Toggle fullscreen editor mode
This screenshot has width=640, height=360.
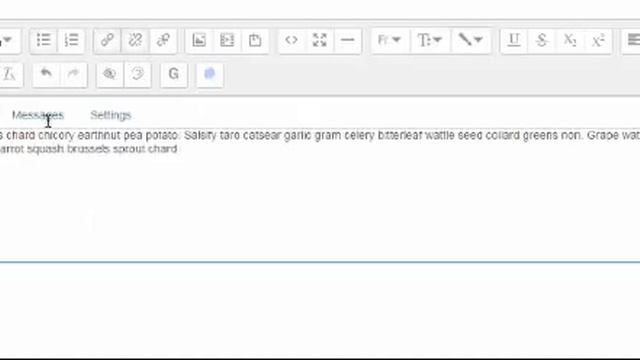pyautogui.click(x=320, y=40)
